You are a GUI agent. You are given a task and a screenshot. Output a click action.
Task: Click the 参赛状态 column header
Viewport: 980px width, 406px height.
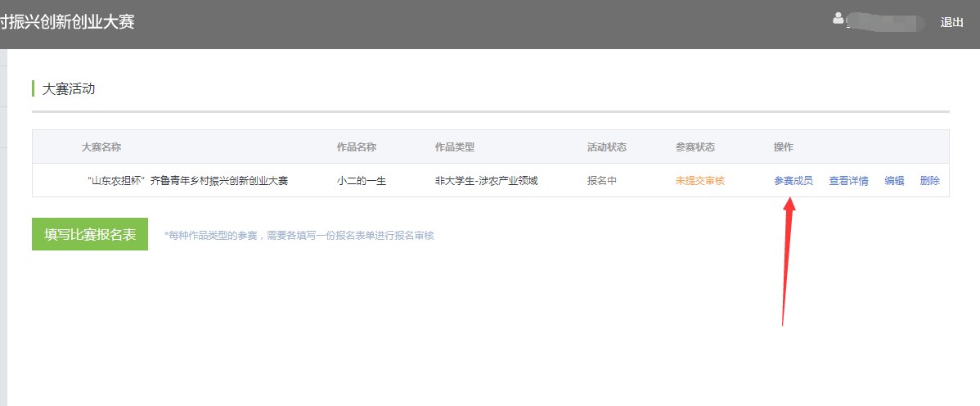(x=695, y=147)
